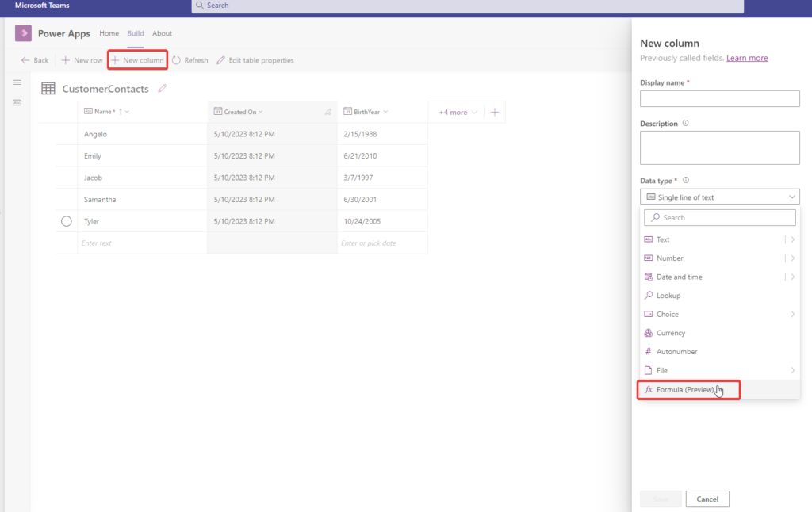Open the BirthYear column dropdown chevron
The image size is (812, 512).
click(386, 111)
